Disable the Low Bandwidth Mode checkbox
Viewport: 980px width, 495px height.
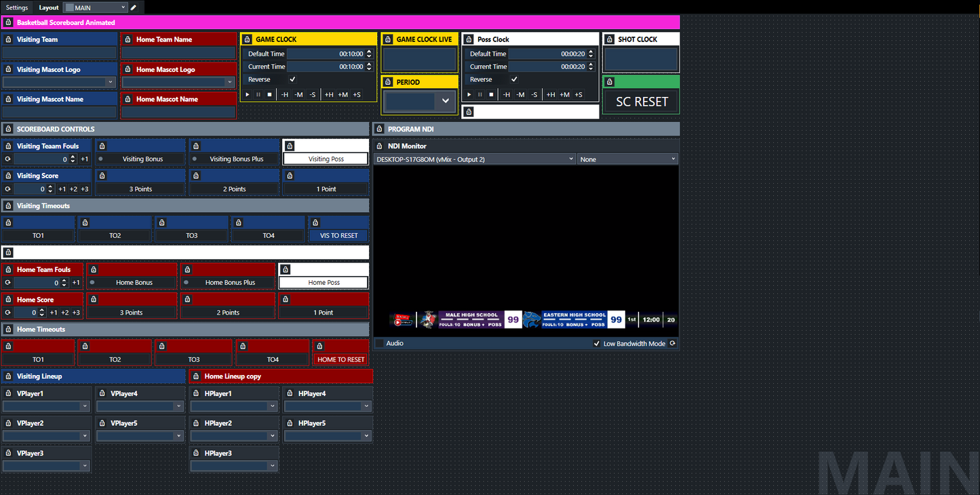point(597,343)
